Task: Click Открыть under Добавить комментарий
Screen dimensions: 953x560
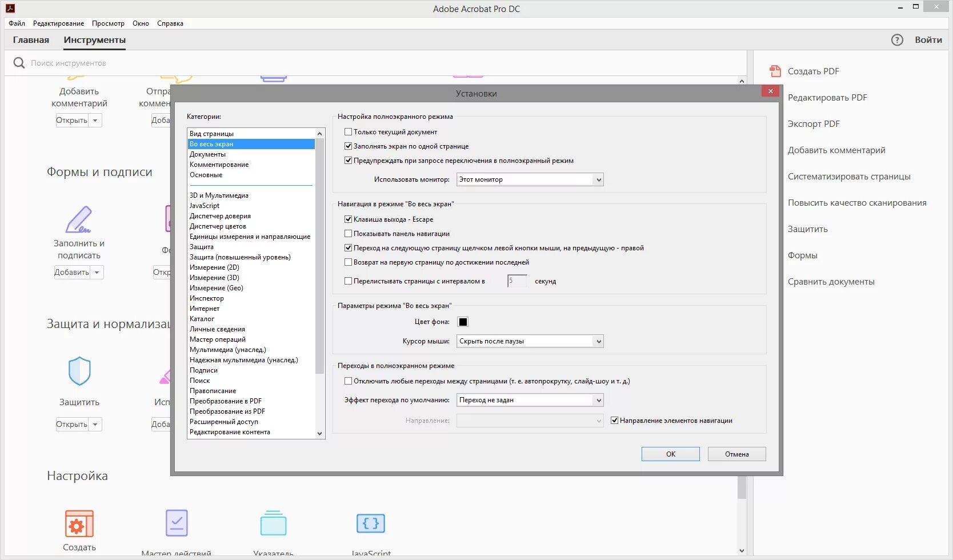Action: 72,121
